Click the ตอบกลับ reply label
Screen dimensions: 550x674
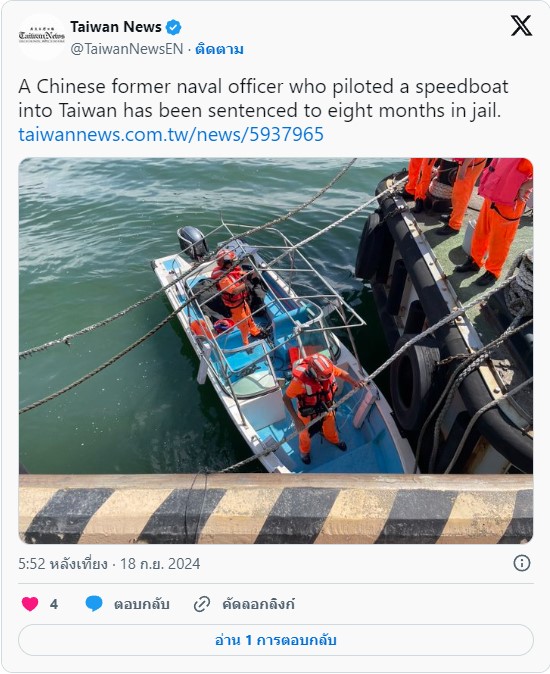141,604
